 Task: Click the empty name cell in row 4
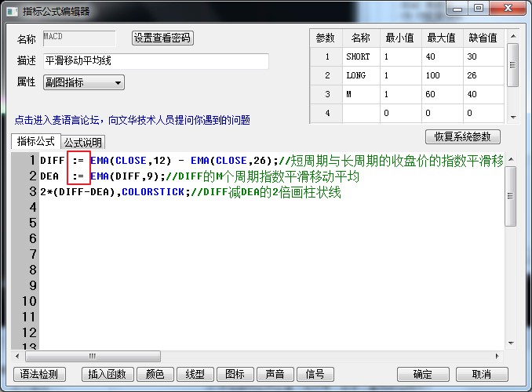point(361,113)
